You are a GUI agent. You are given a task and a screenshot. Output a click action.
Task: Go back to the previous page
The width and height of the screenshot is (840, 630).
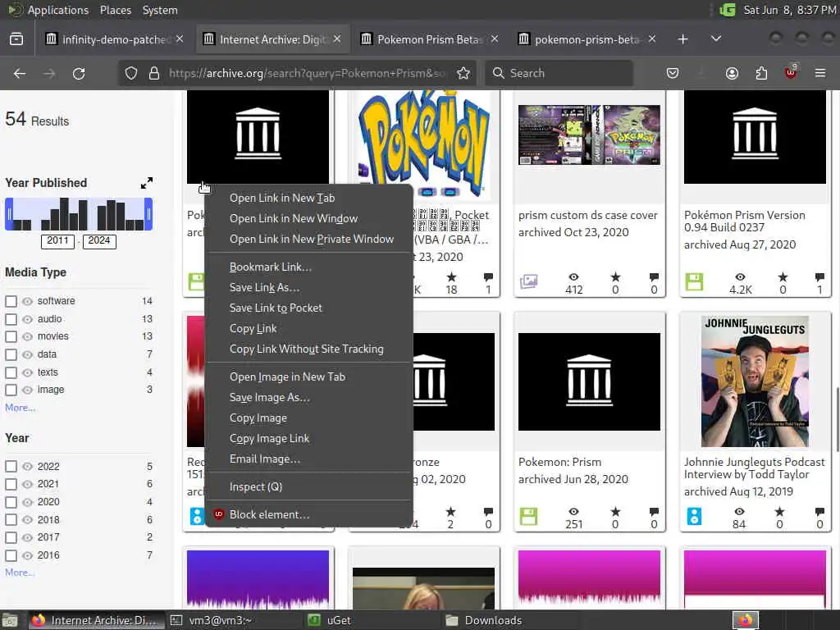coord(20,73)
